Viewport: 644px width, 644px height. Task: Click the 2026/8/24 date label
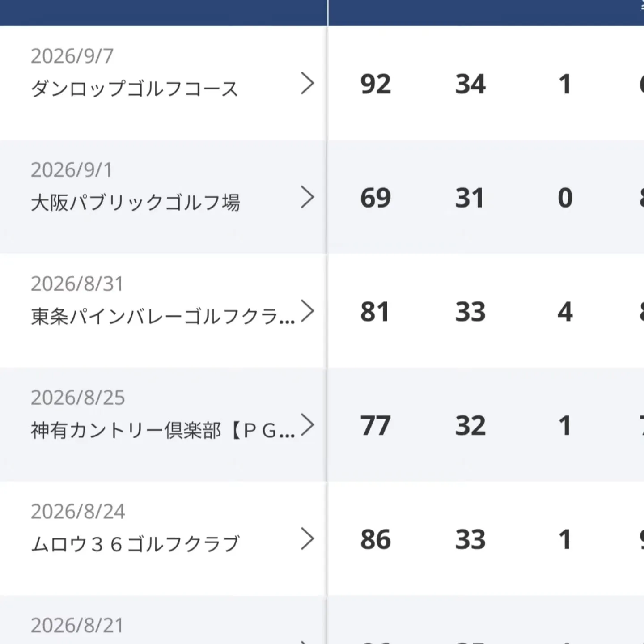coord(78,511)
